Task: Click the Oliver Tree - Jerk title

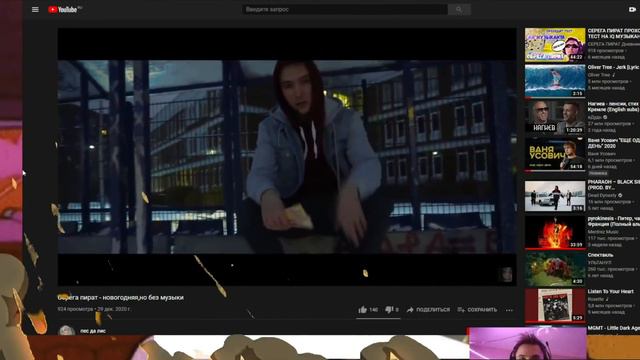Action: (613, 67)
